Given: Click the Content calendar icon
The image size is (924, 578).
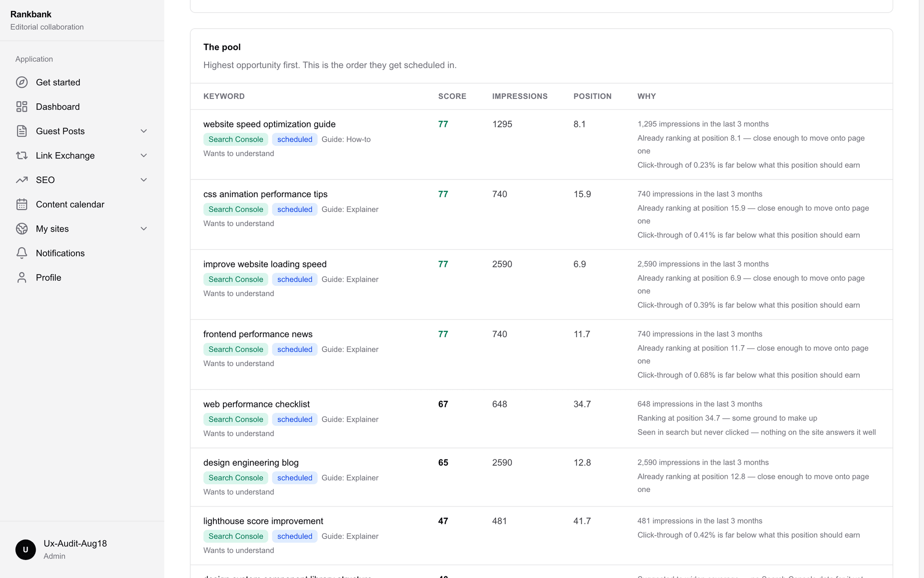Looking at the screenshot, I should pyautogui.click(x=22, y=204).
